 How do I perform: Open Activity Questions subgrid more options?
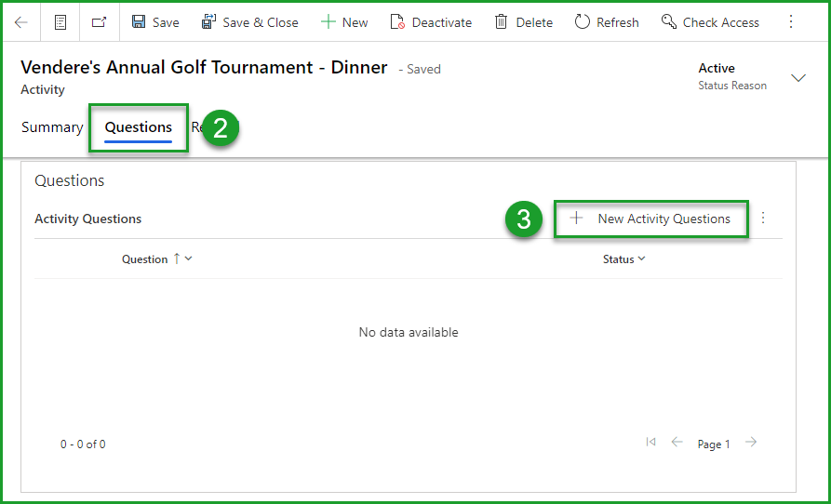(763, 219)
